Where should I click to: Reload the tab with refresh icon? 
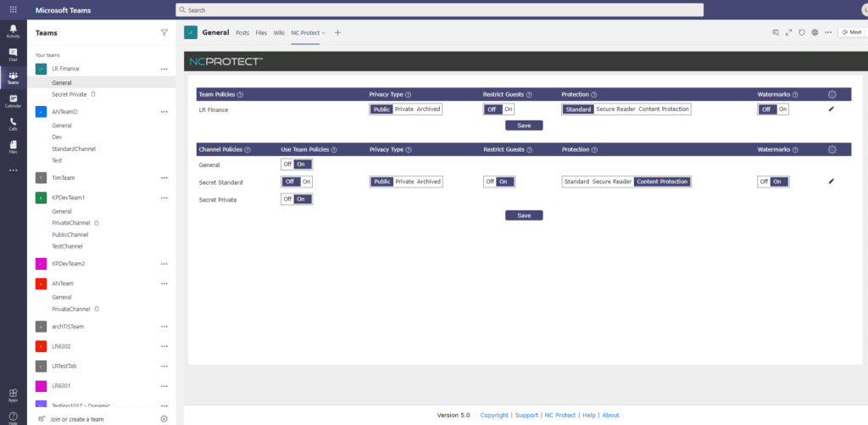pos(802,33)
